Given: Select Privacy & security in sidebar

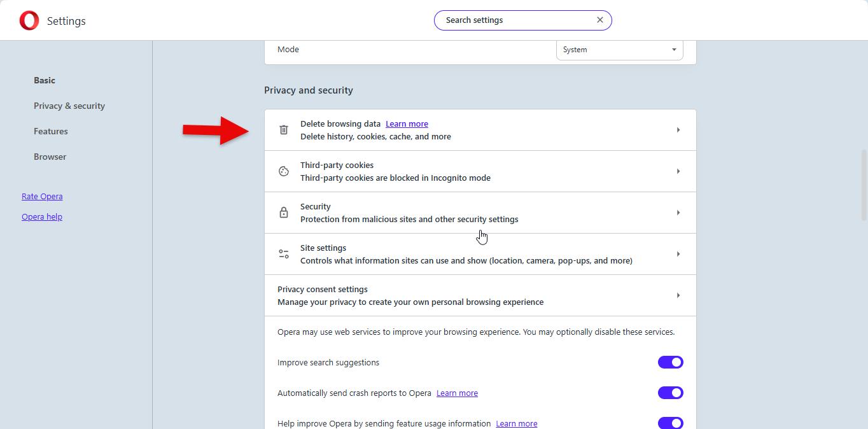Looking at the screenshot, I should click(x=69, y=106).
